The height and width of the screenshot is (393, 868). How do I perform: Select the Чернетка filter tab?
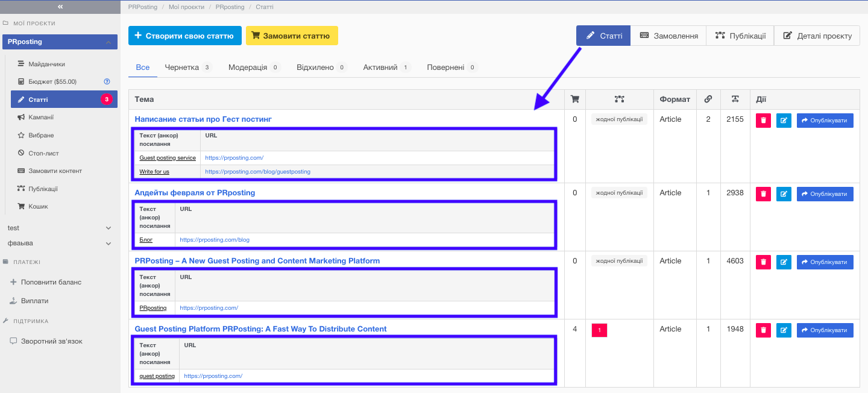[x=189, y=68]
